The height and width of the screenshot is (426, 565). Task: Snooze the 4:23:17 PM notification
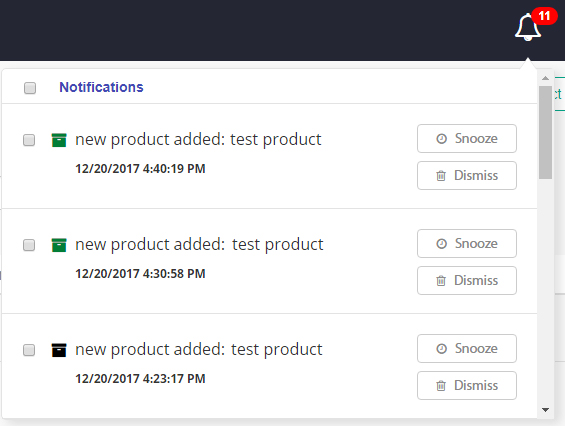467,349
